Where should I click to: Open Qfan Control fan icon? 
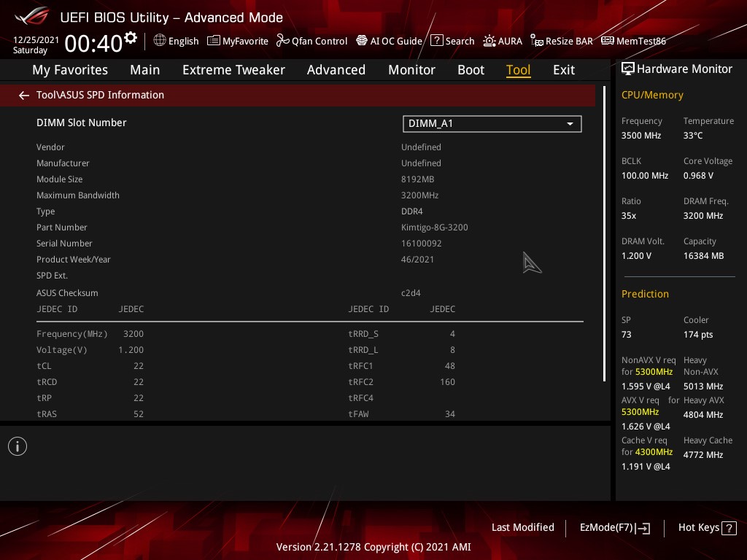[282, 41]
